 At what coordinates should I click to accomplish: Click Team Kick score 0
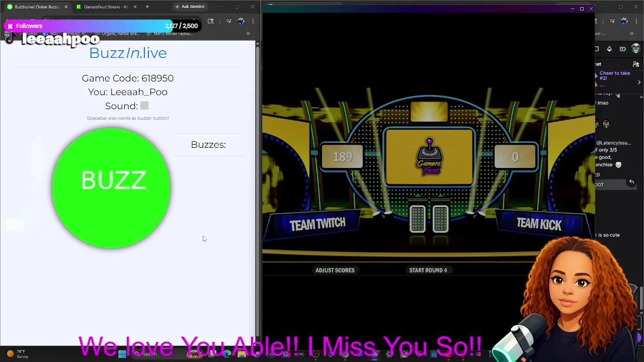pyautogui.click(x=515, y=157)
